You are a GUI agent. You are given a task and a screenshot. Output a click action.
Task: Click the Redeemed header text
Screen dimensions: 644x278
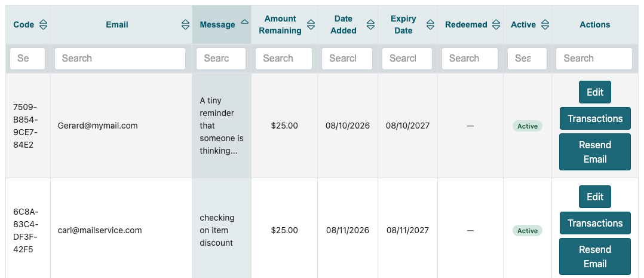point(466,25)
